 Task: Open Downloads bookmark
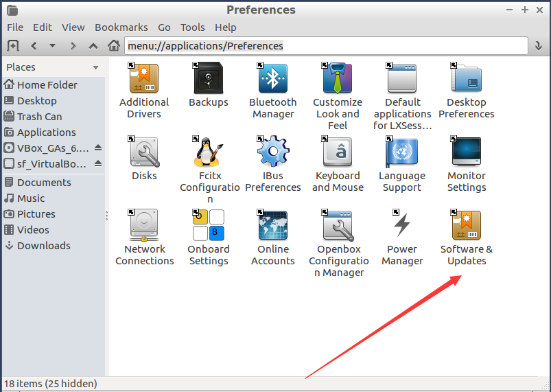54,246
